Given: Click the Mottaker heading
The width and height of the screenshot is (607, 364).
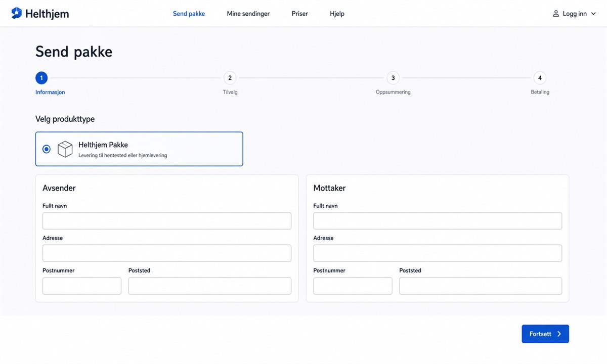Looking at the screenshot, I should (x=330, y=188).
